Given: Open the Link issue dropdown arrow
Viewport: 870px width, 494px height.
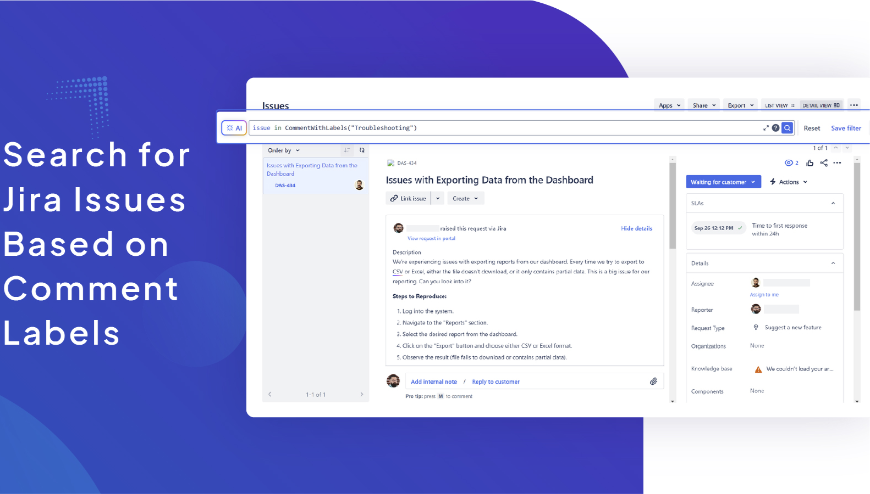Looking at the screenshot, I should [437, 198].
